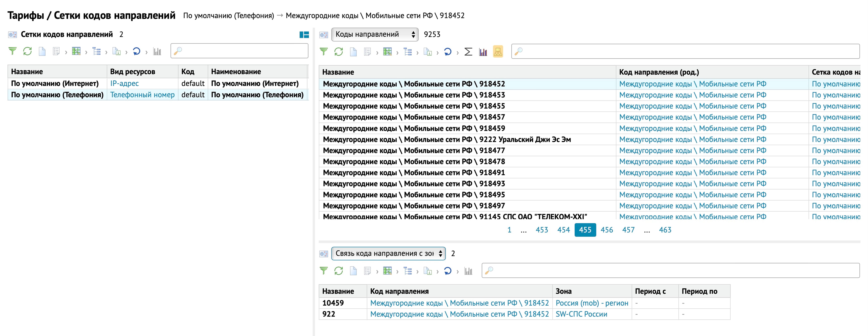Open table view options in Сетки кодов направлений toolbar
Screen dimensions: 868x336
click(76, 51)
